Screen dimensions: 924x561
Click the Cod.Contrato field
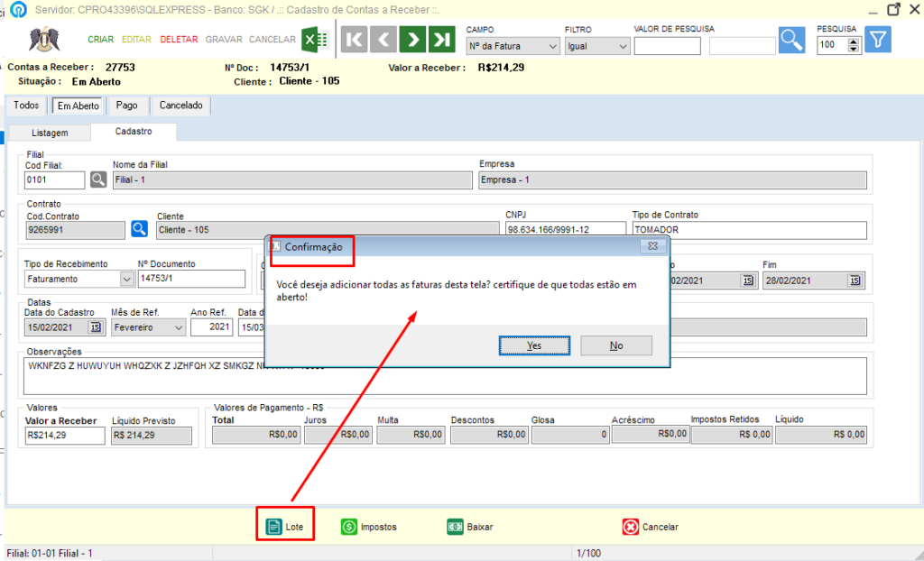coord(76,230)
